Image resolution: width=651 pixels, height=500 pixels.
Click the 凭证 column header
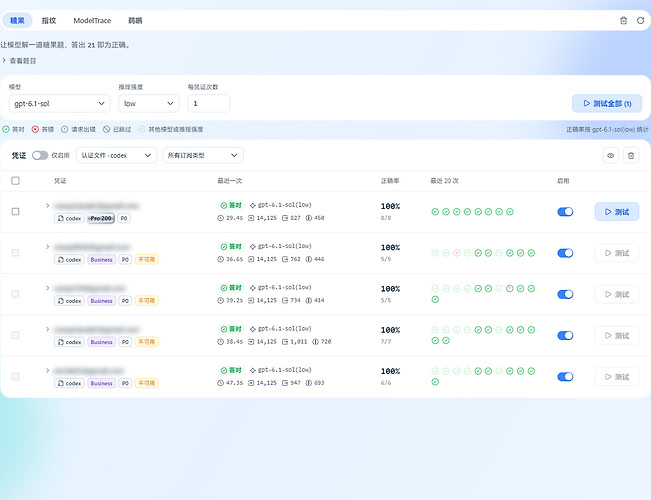pyautogui.click(x=60, y=181)
